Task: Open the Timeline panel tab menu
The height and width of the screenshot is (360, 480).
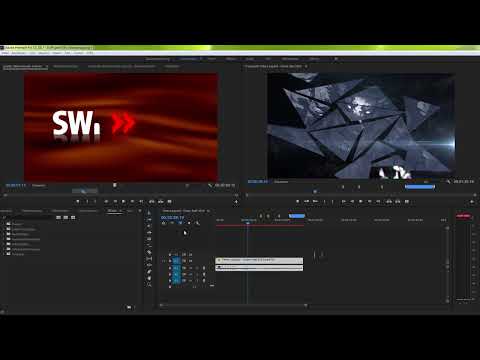Action: (x=208, y=211)
